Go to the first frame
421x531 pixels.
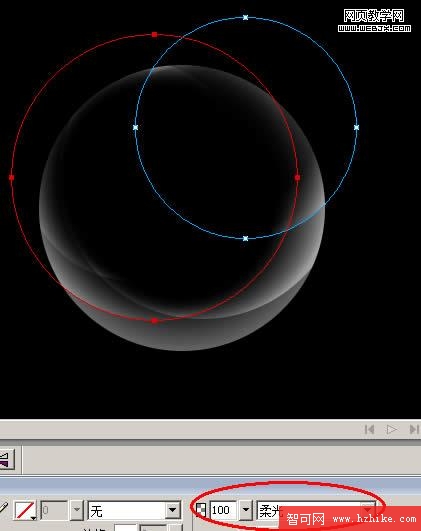[370, 430]
